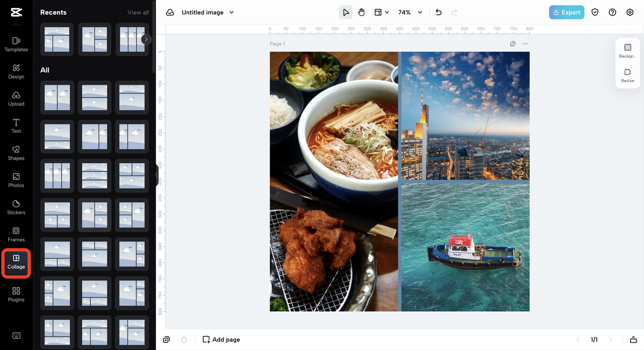Choose the two equal stacked rows layout under All
This screenshot has width=644, height=350.
pyautogui.click(x=95, y=98)
